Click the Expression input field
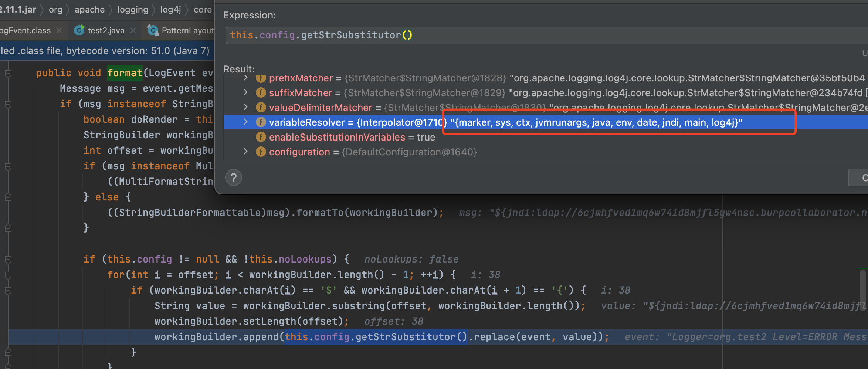The height and width of the screenshot is (369, 868). [x=546, y=35]
